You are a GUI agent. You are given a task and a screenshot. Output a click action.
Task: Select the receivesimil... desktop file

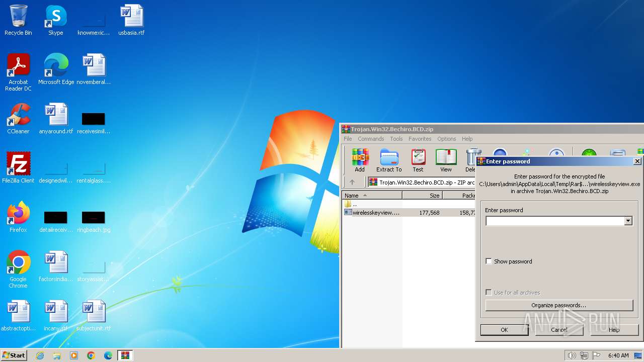[94, 122]
